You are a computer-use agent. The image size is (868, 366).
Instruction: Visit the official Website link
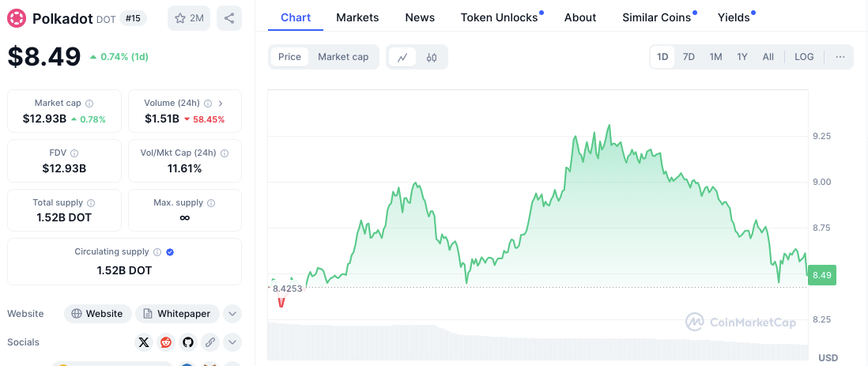[x=97, y=314]
